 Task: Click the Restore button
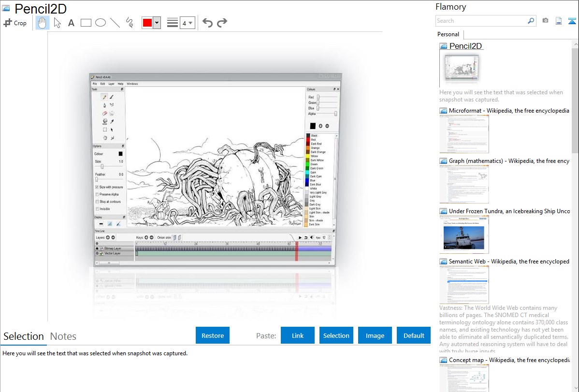pos(213,335)
